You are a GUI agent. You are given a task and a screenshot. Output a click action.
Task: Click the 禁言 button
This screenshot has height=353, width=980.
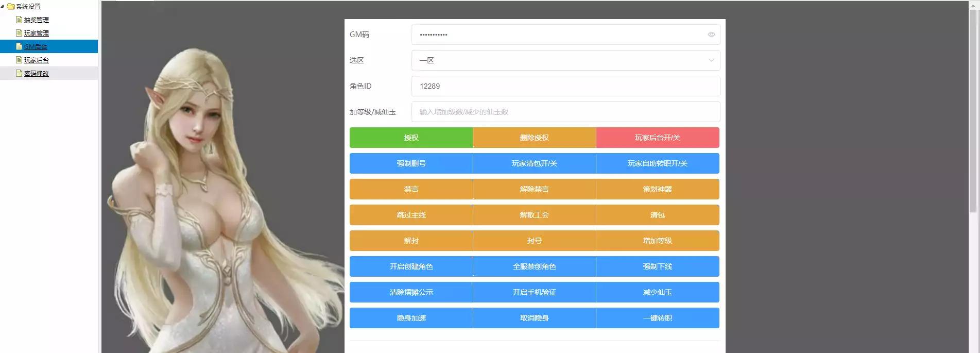click(411, 189)
